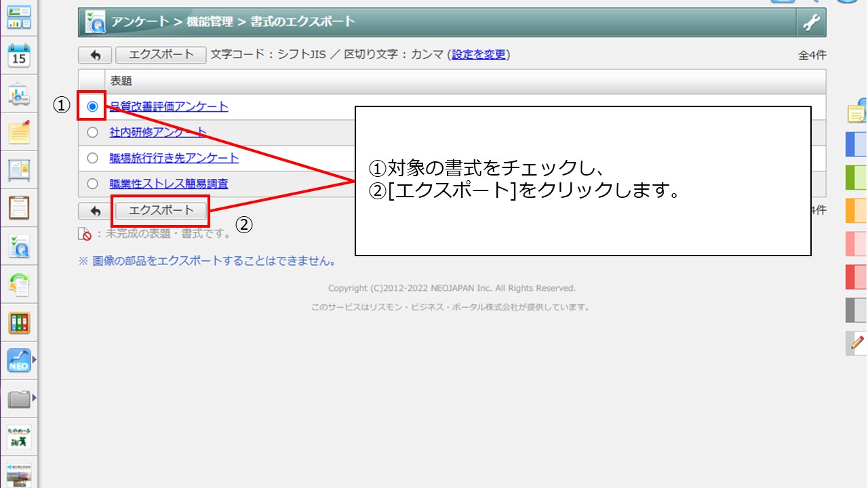Viewport: 868px width, 488px height.
Task: Go to アンケート in the breadcrumb
Action: pyautogui.click(x=140, y=22)
